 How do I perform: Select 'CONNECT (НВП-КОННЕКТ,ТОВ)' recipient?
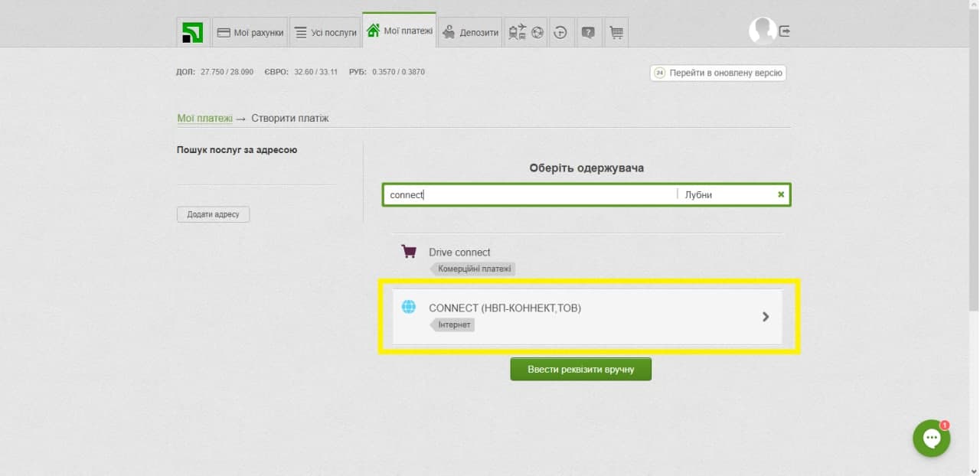coord(587,316)
